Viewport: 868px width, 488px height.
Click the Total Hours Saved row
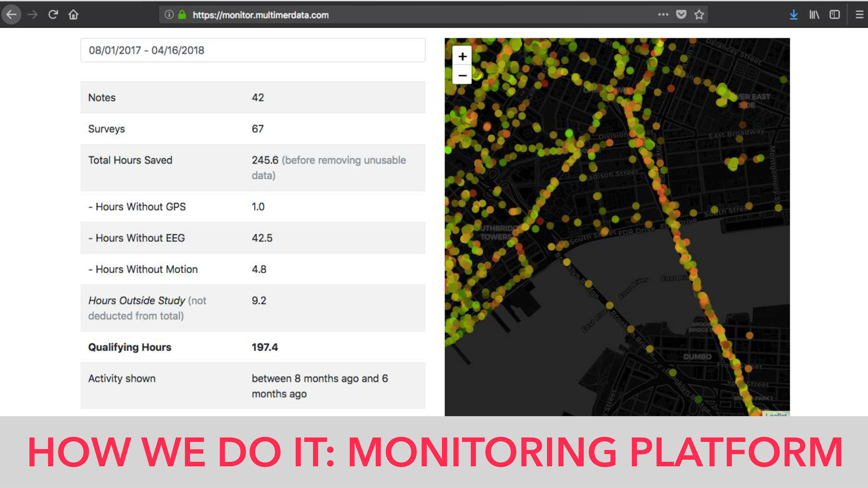253,167
